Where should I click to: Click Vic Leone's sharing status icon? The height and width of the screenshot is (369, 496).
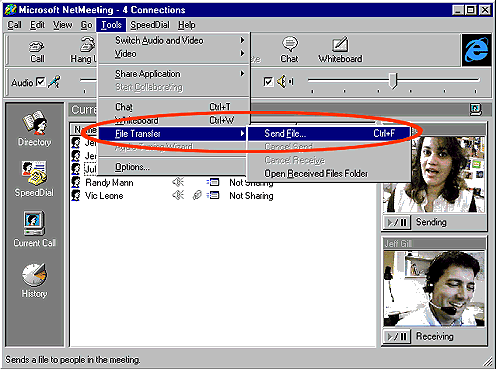[x=213, y=195]
